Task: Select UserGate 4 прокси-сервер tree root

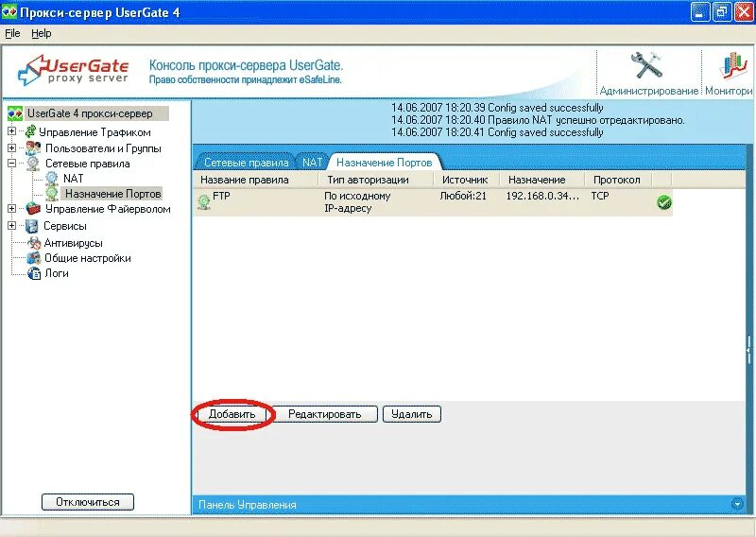Action: click(x=90, y=113)
